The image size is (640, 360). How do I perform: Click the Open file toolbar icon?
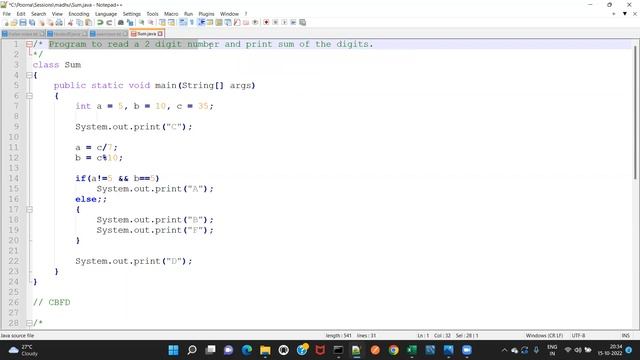14,22
